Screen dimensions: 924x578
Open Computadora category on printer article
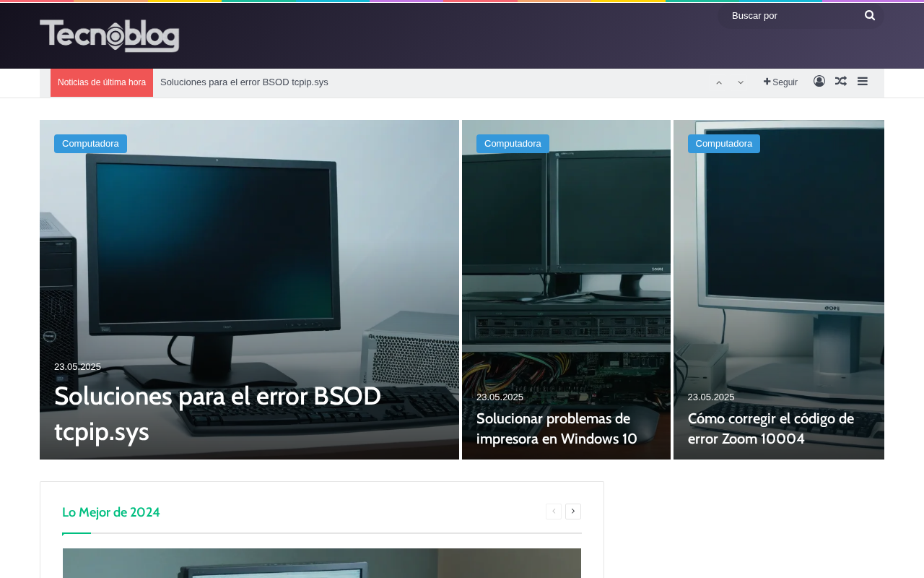coord(513,144)
